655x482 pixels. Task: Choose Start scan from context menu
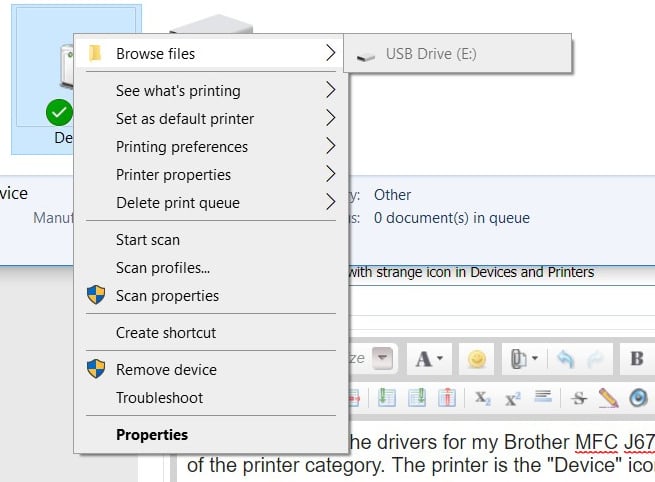(148, 240)
